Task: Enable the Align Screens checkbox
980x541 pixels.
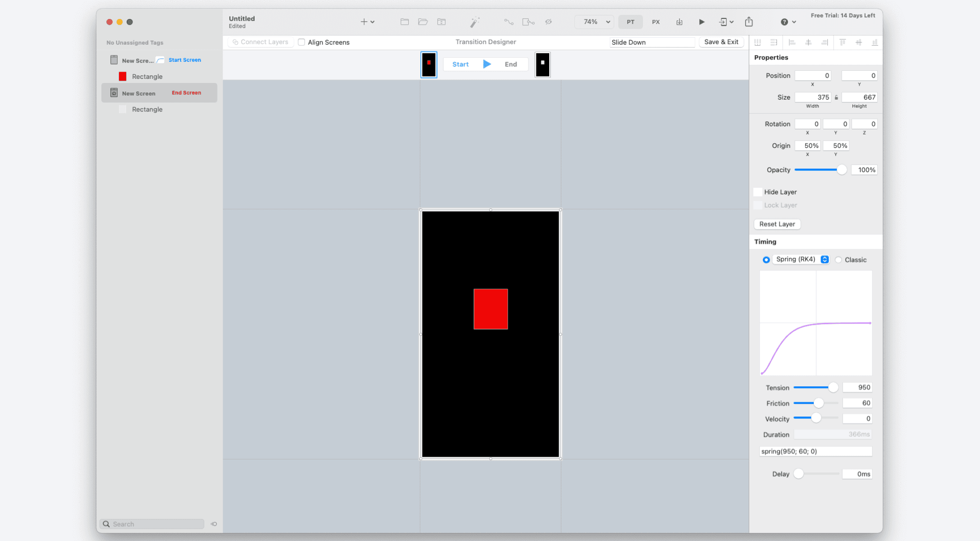Action: point(301,42)
